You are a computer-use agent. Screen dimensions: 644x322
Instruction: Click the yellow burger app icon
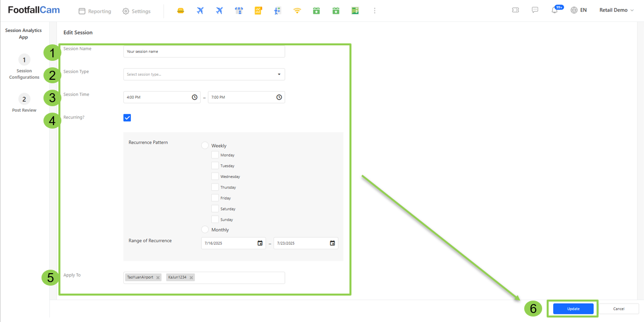click(x=181, y=11)
